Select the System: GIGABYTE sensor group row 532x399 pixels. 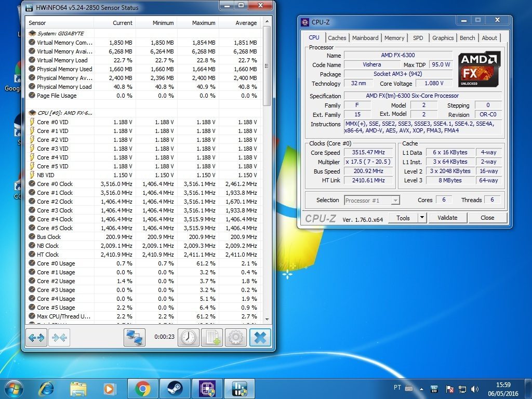click(x=143, y=33)
